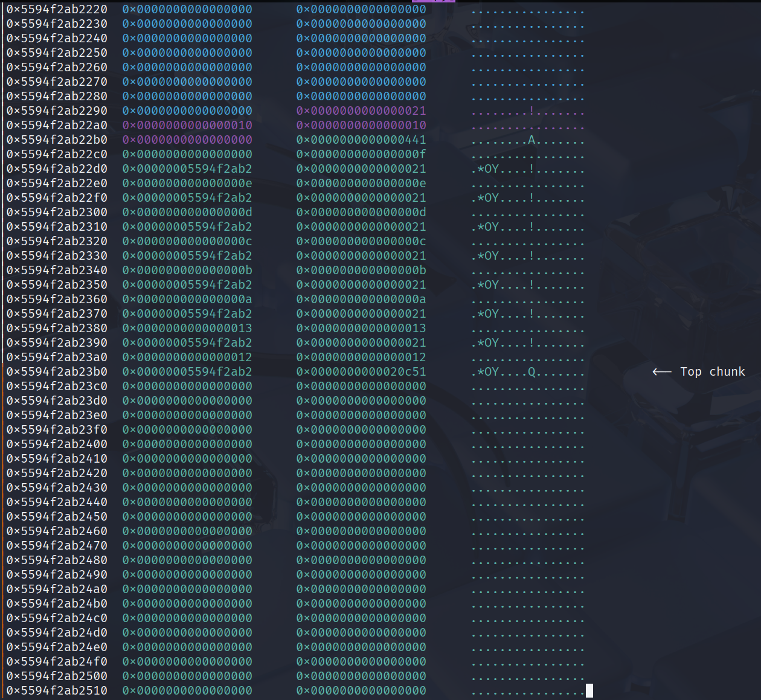761x700 pixels.
Task: Click address 0x5594f2ab24a0
Action: click(57, 589)
